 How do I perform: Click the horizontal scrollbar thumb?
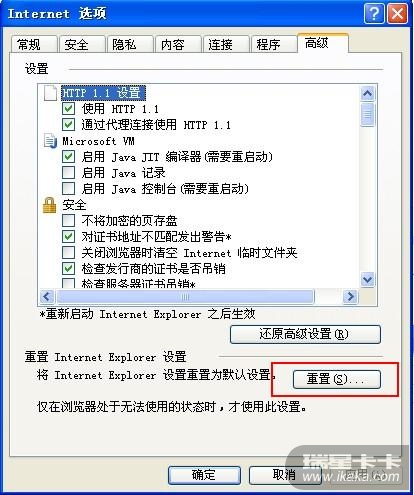click(x=185, y=296)
